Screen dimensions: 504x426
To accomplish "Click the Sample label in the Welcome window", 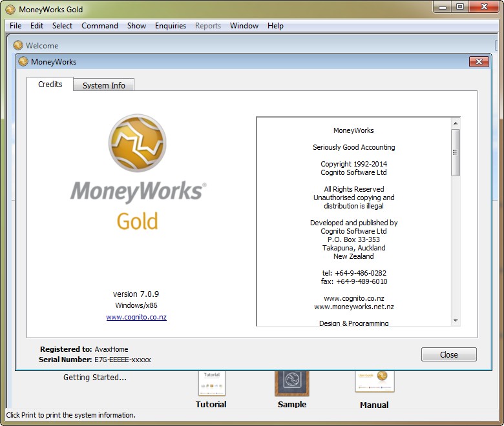I will (292, 404).
